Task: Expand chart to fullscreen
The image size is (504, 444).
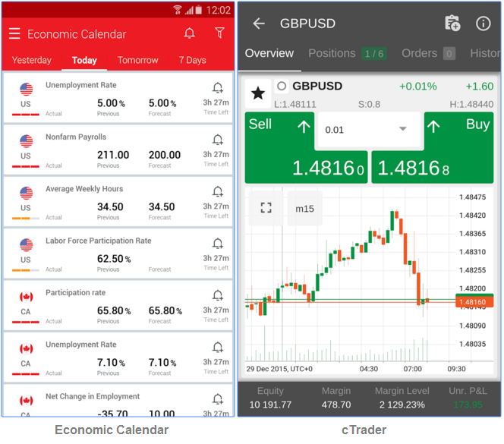Action: [266, 208]
